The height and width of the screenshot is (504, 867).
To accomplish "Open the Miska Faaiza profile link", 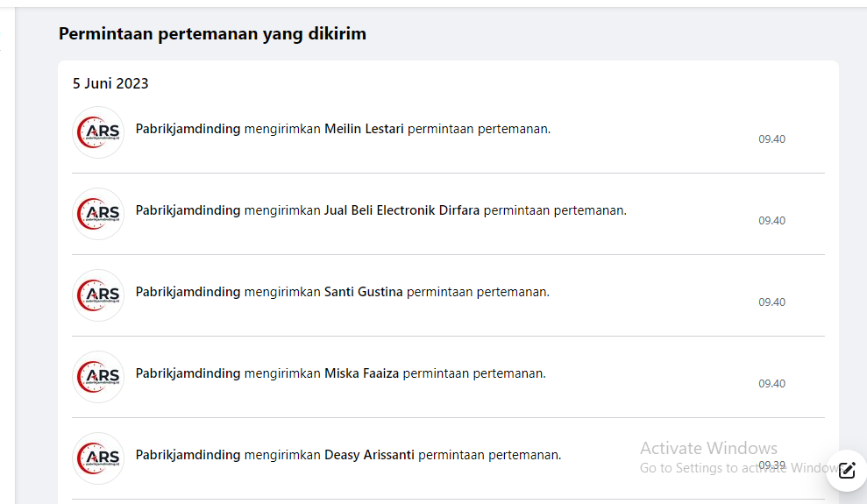I will coord(361,373).
